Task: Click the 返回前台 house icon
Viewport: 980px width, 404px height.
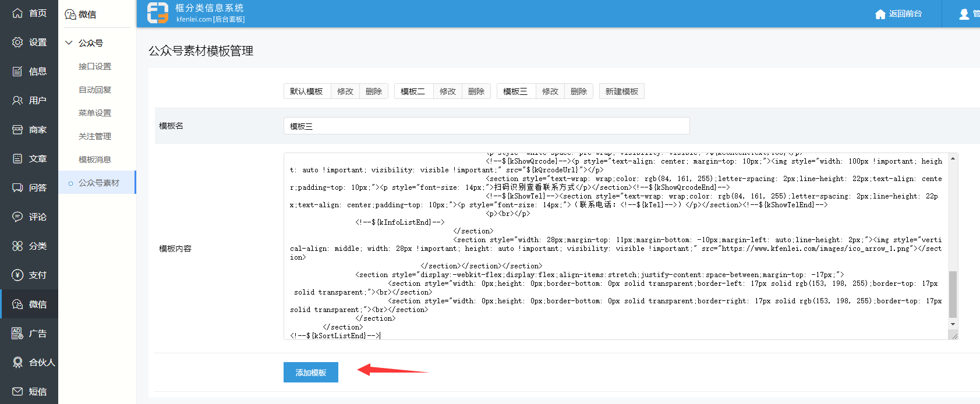Action: (880, 14)
